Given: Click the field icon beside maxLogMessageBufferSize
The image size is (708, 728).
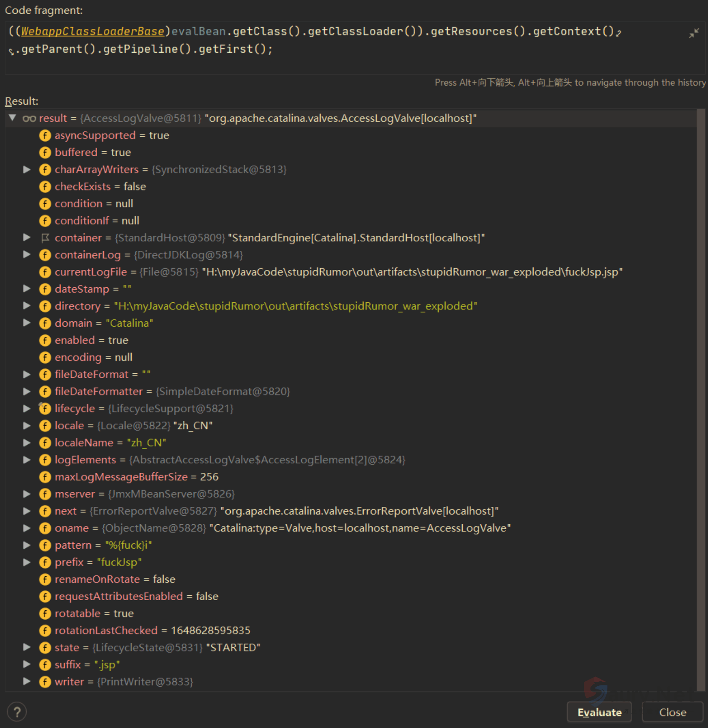Looking at the screenshot, I should pos(45,477).
